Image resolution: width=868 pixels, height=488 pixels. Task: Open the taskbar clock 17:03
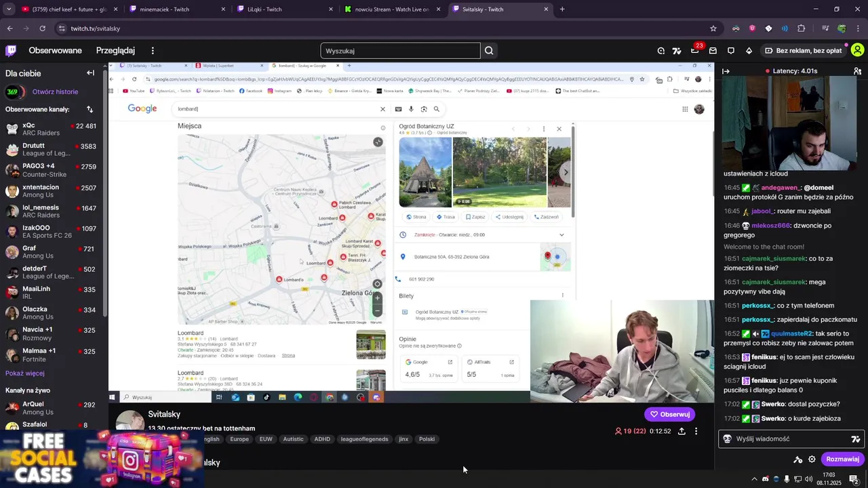[829, 479]
